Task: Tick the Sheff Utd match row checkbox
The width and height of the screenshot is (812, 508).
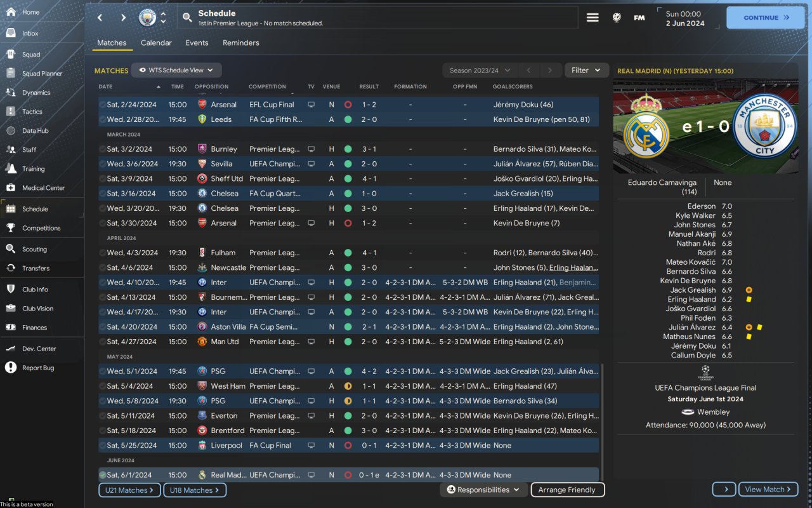Action: [x=102, y=179]
